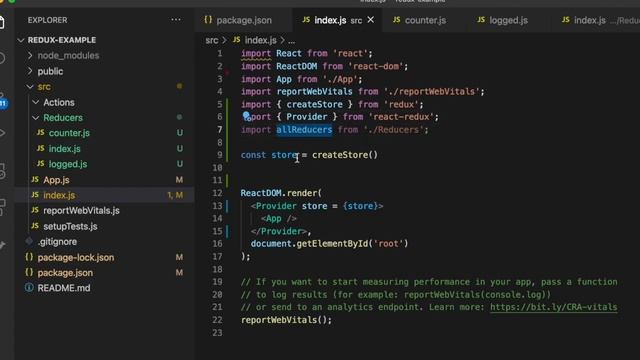Viewport: 640px width, 360px height.
Task: Click the breadcrumb ellipsis segment
Action: point(291,41)
